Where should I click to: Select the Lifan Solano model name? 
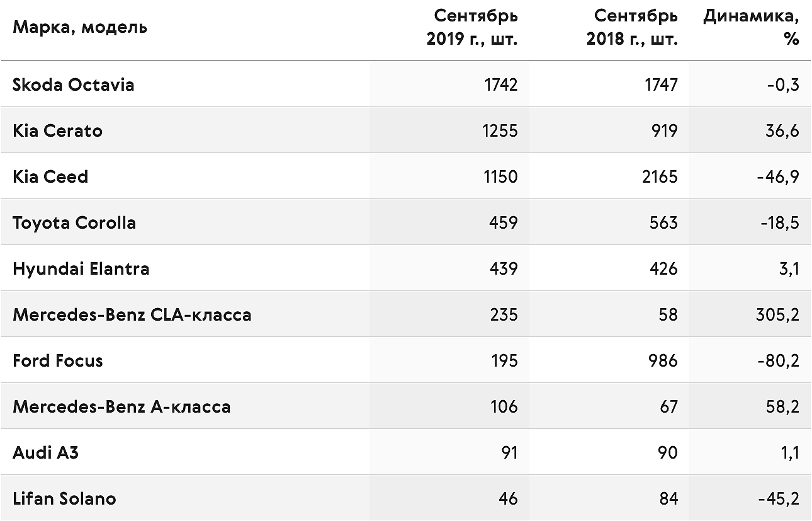point(64,498)
